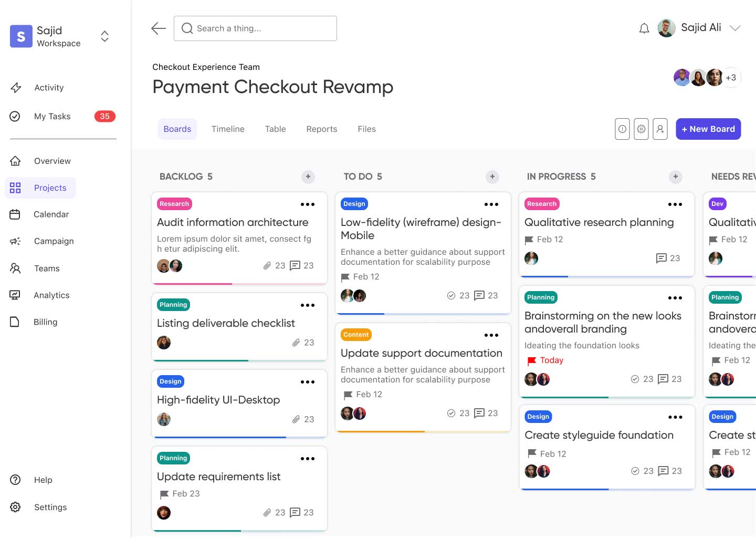Open options menu on Create styleguide foundation card
This screenshot has height=538, width=756.
tap(675, 417)
